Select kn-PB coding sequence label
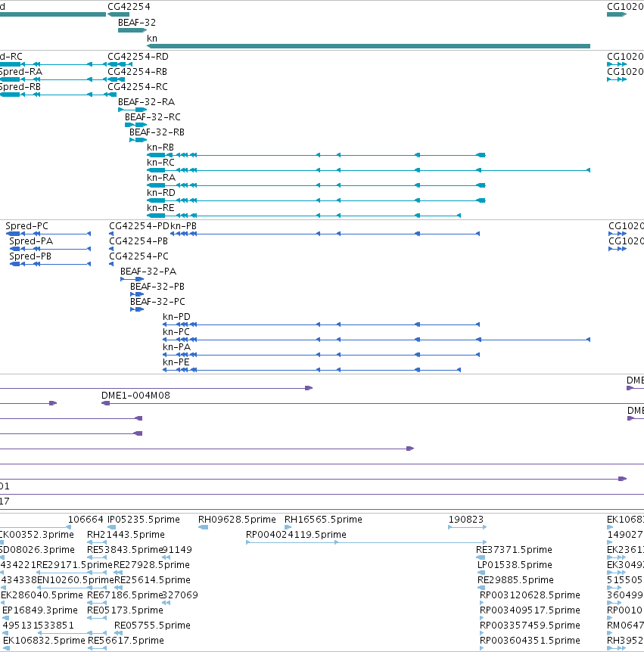644x652 pixels. pyautogui.click(x=183, y=226)
